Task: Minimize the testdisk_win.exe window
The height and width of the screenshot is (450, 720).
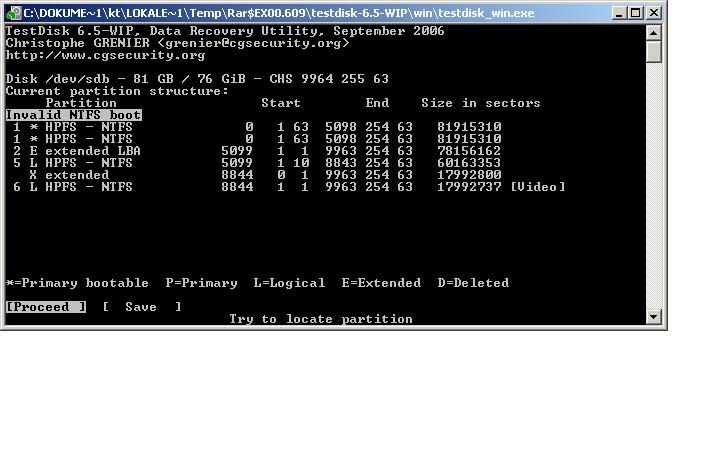Action: pyautogui.click(x=619, y=13)
